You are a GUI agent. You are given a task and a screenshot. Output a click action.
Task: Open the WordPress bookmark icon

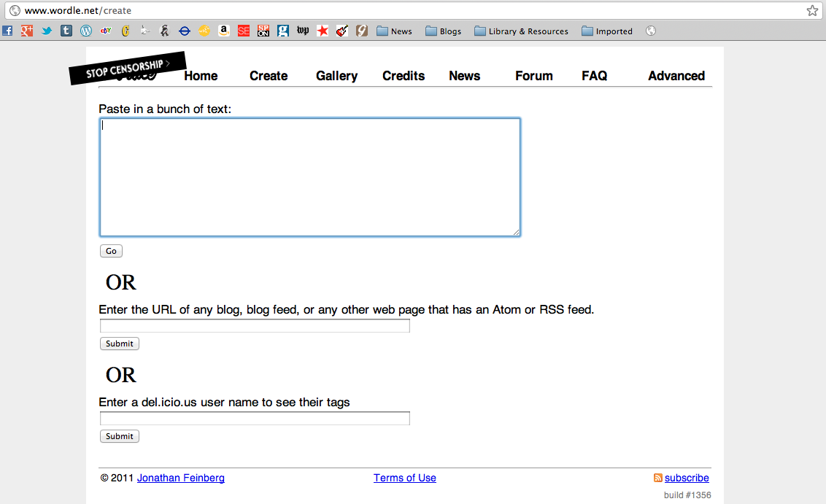tap(86, 31)
